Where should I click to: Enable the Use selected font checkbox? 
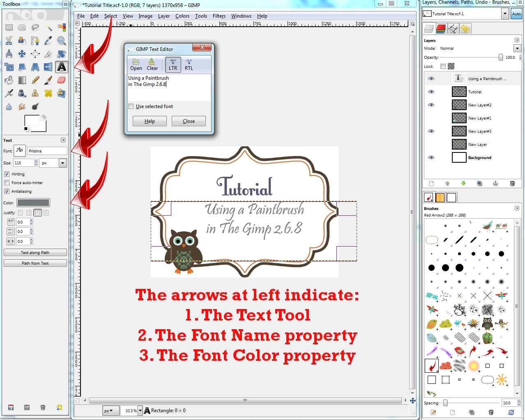(x=131, y=106)
